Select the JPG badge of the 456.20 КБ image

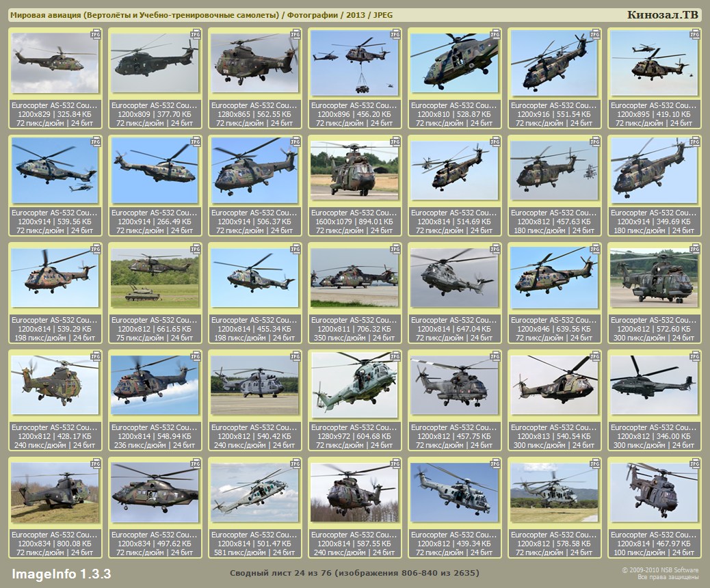[x=395, y=34]
